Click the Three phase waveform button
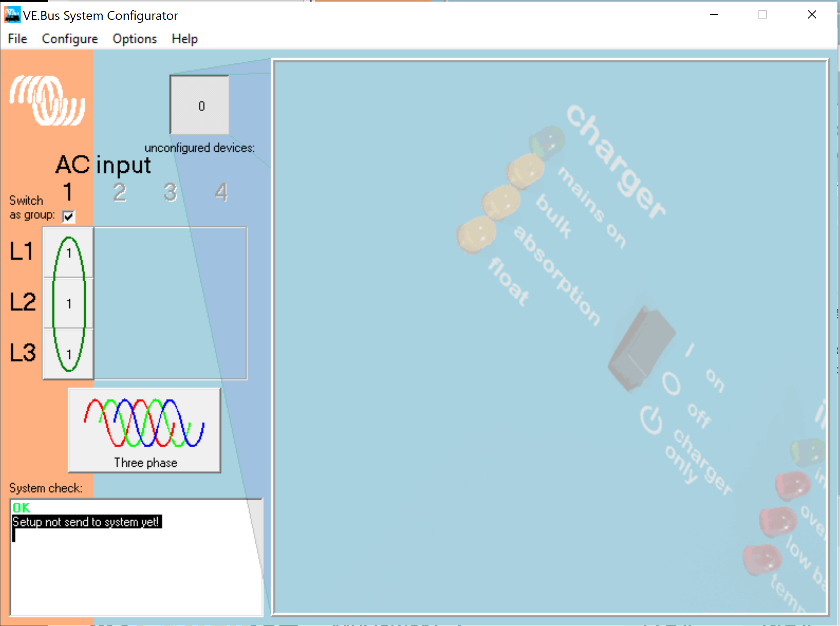840x626 pixels. point(144,429)
